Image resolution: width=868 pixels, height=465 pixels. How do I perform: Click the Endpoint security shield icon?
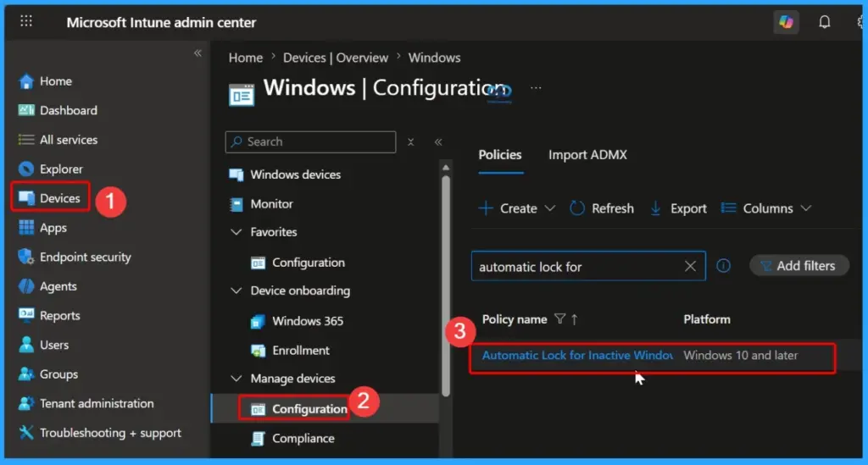[x=26, y=257]
